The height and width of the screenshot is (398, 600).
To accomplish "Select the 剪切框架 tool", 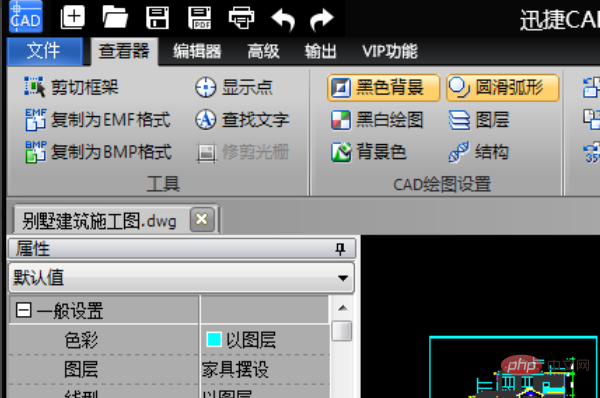I will 72,87.
